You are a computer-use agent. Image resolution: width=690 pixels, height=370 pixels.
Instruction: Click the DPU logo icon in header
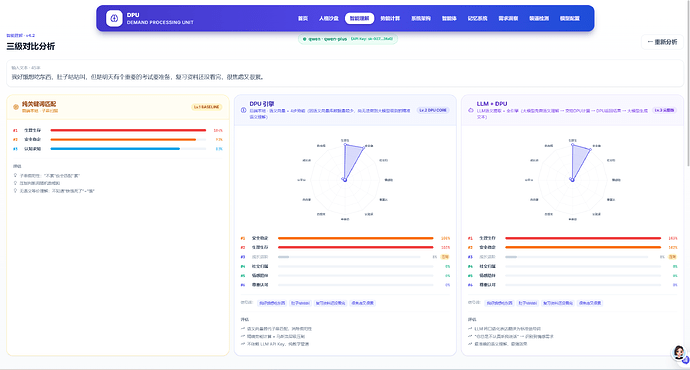point(114,18)
